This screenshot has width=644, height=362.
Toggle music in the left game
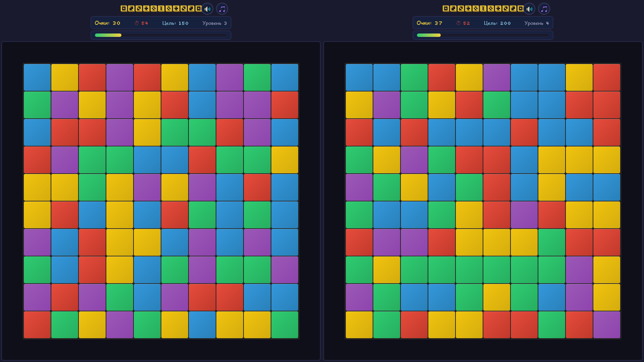[x=222, y=9]
